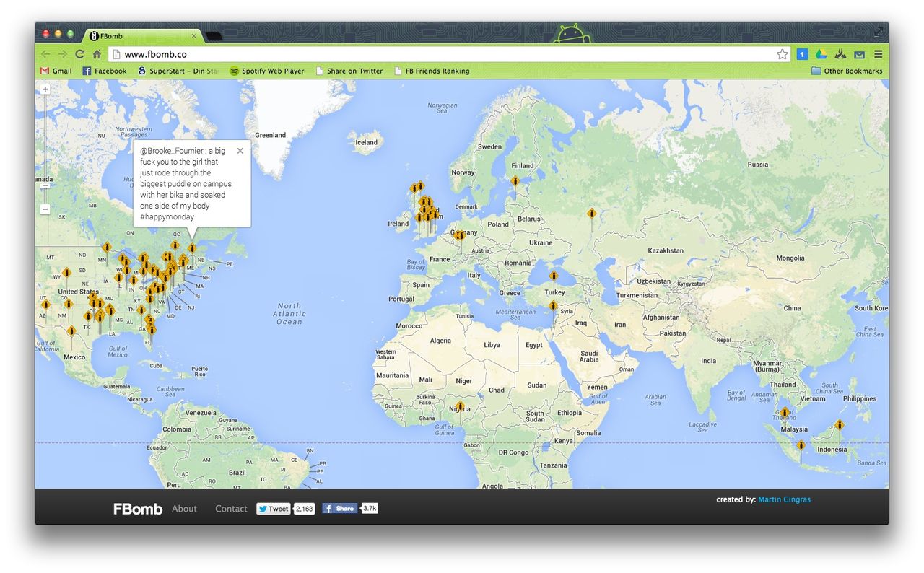This screenshot has width=924, height=573.
Task: Expand the Other Bookmarks folder
Action: (847, 71)
